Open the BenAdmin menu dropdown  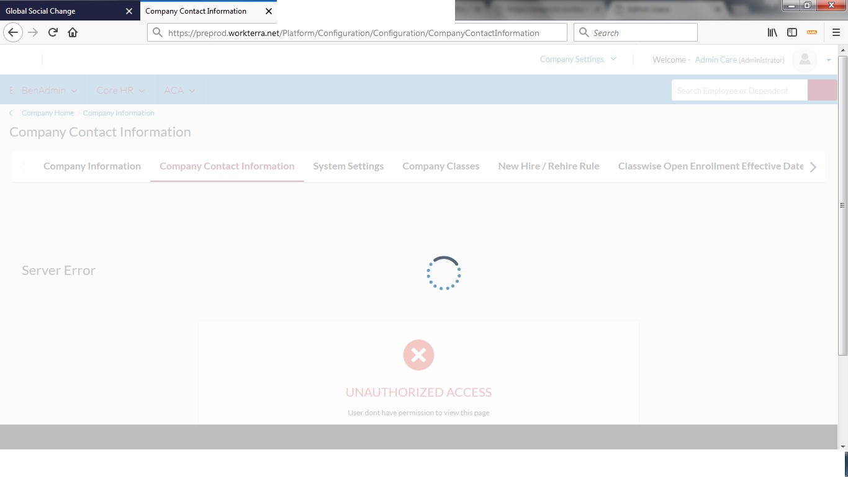click(x=49, y=91)
